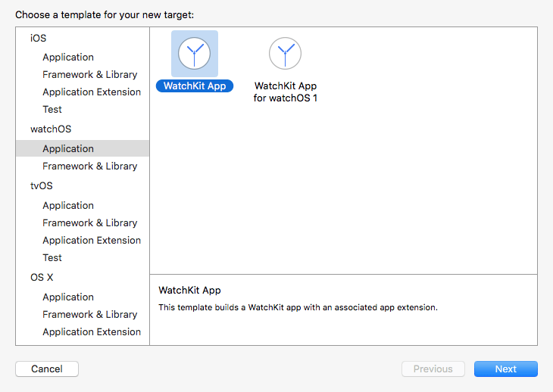Select Application under iOS
Screen dimensions: 553x392
(68, 58)
